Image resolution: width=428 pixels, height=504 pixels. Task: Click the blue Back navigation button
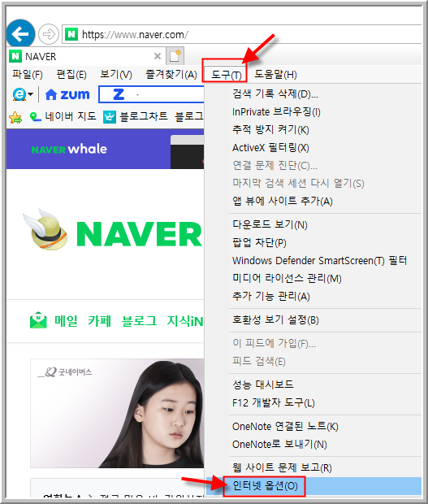point(20,33)
